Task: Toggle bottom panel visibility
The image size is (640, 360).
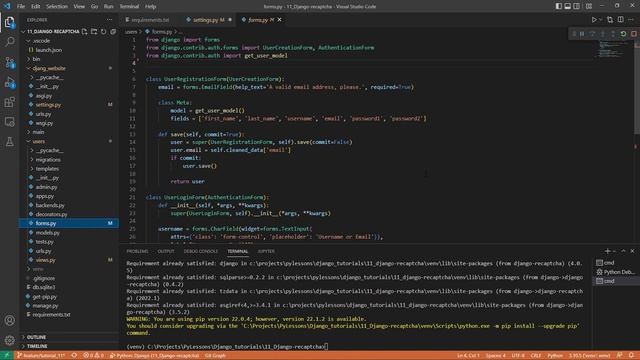Action: tap(567, 6)
